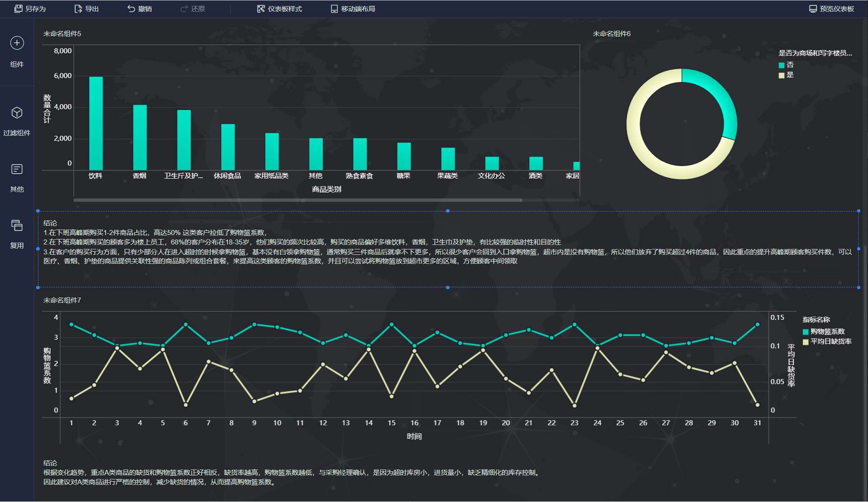868x502 pixels.
Task: Toggle the 否 legend item in donut chart
Action: tap(790, 65)
